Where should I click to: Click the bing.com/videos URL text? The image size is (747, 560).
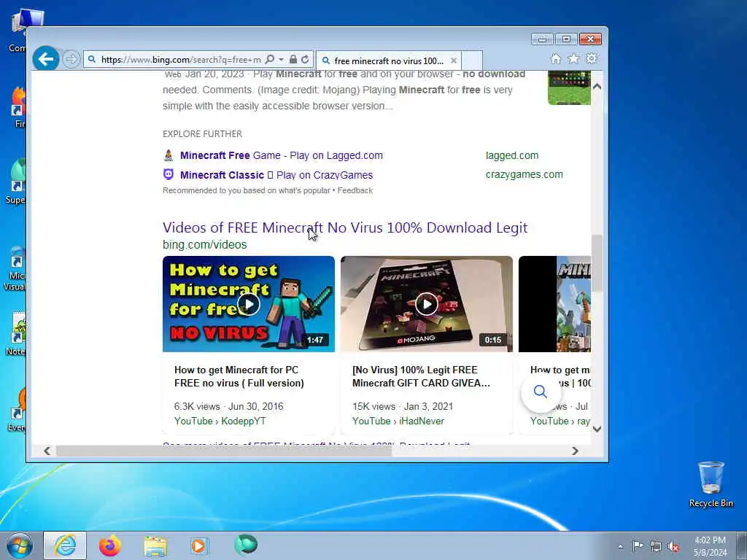(x=205, y=244)
